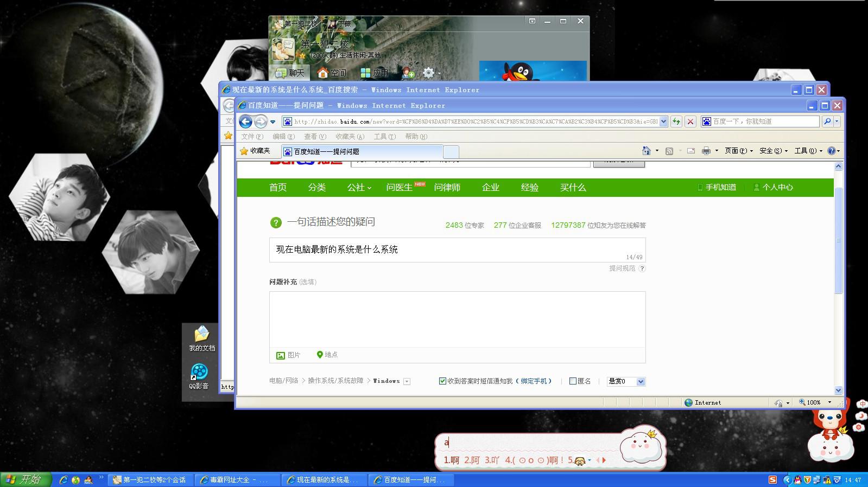
Task: Click the IE home page icon
Action: 646,151
